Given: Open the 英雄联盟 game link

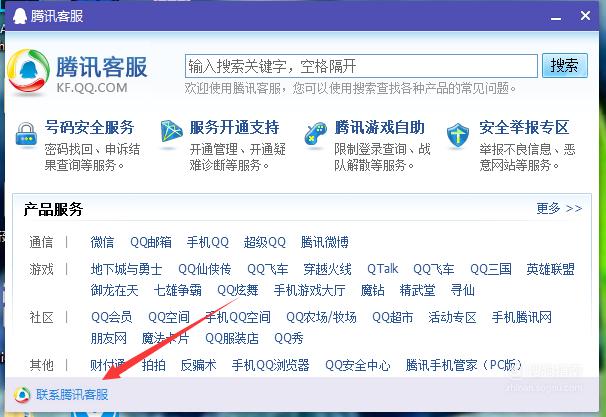Looking at the screenshot, I should click(550, 269).
